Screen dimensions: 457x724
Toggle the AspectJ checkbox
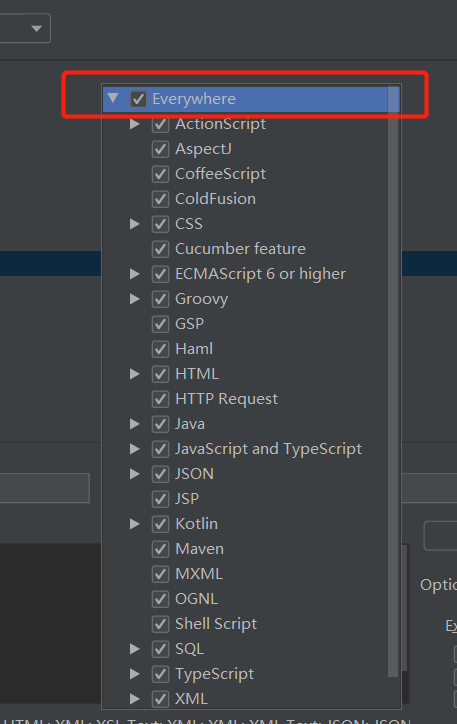(160, 149)
